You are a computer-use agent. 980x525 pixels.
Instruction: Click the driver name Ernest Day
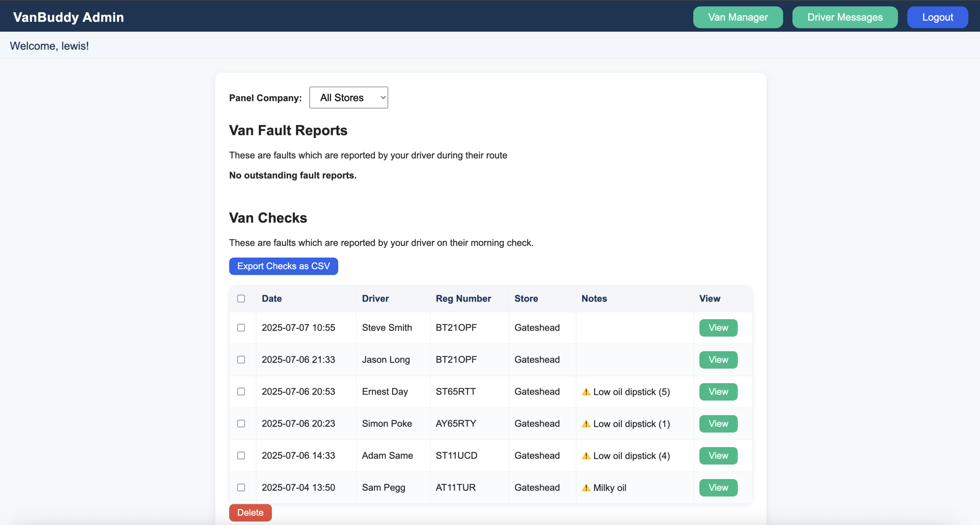pyautogui.click(x=385, y=391)
